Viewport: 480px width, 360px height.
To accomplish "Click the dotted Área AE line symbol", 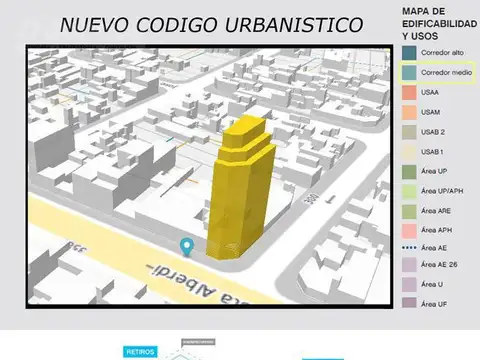I will click(409, 248).
